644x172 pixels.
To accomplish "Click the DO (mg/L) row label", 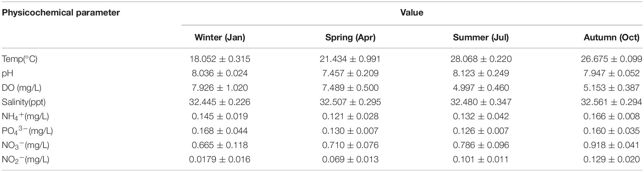I will 22,88.
